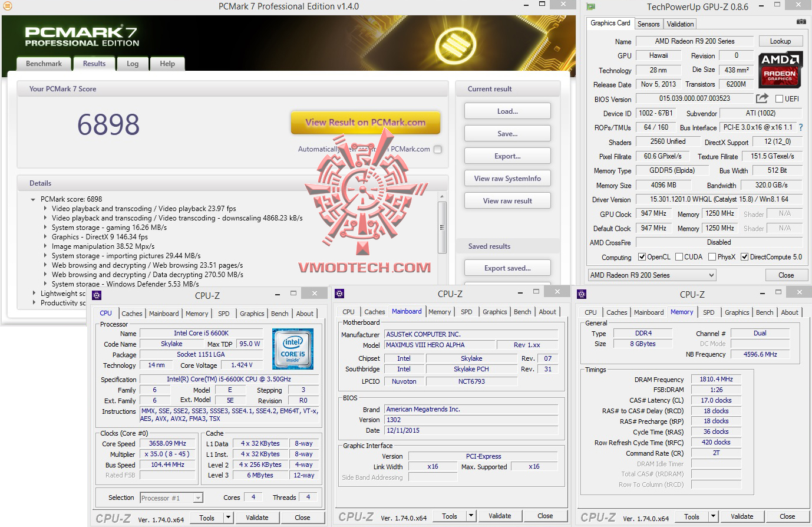Click the motherboard Model field MAXIMUS VIII HERO ALPHA
The width and height of the screenshot is (812, 527).
pyautogui.click(x=440, y=345)
